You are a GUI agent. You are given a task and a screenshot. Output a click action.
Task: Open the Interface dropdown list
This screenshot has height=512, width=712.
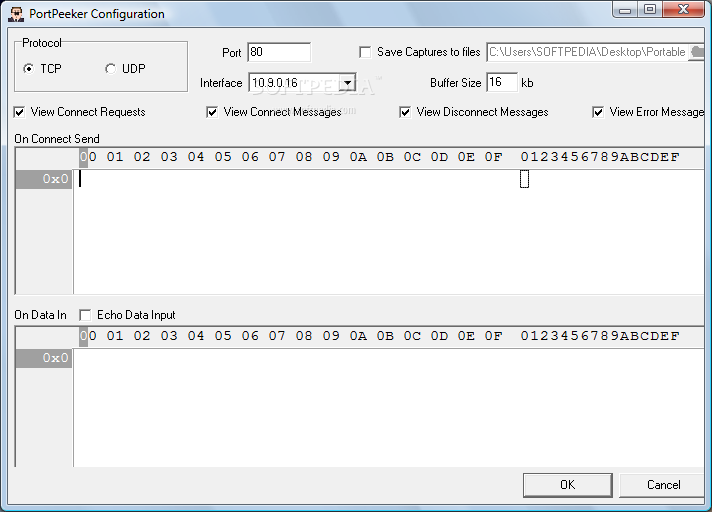click(x=347, y=83)
